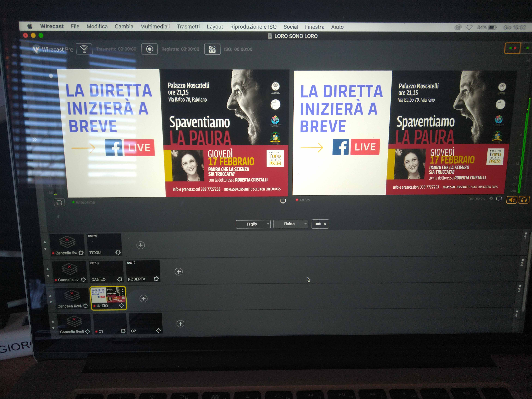Open the Trasmetti menu
532x399 pixels.
click(x=188, y=26)
